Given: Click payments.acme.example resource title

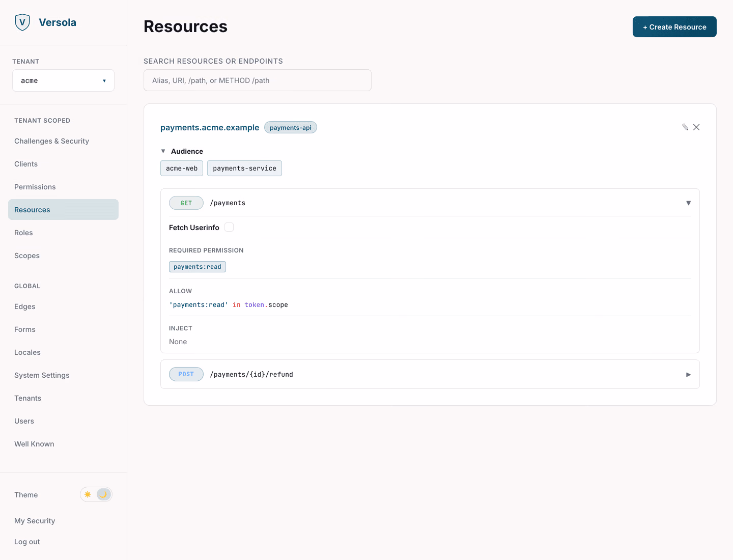Looking at the screenshot, I should pos(210,127).
